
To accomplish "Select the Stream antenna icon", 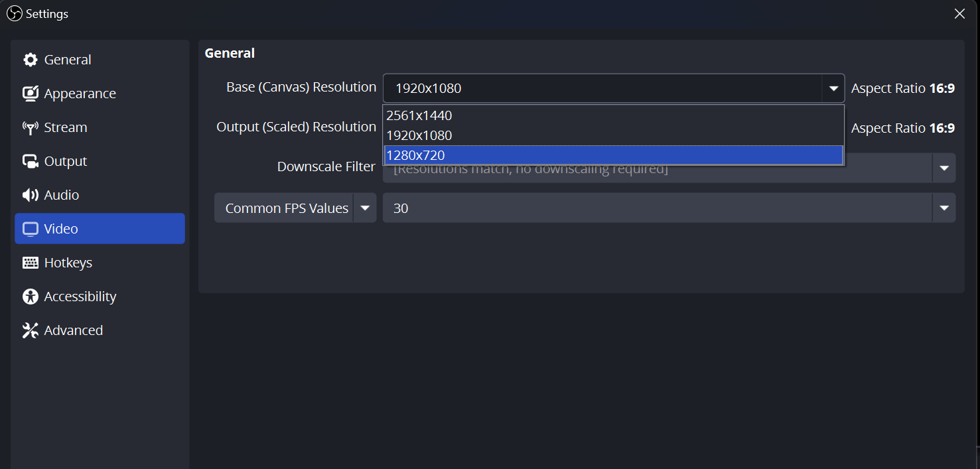I will point(31,127).
